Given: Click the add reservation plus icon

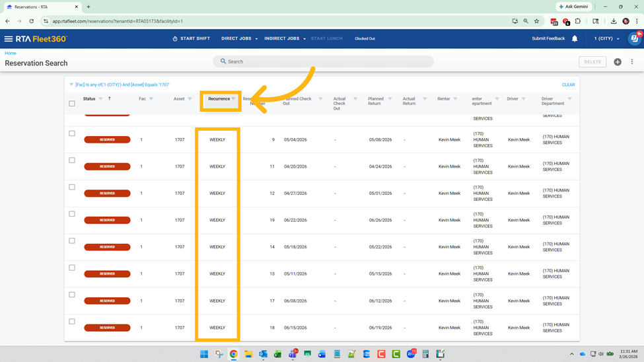Looking at the screenshot, I should (x=618, y=62).
